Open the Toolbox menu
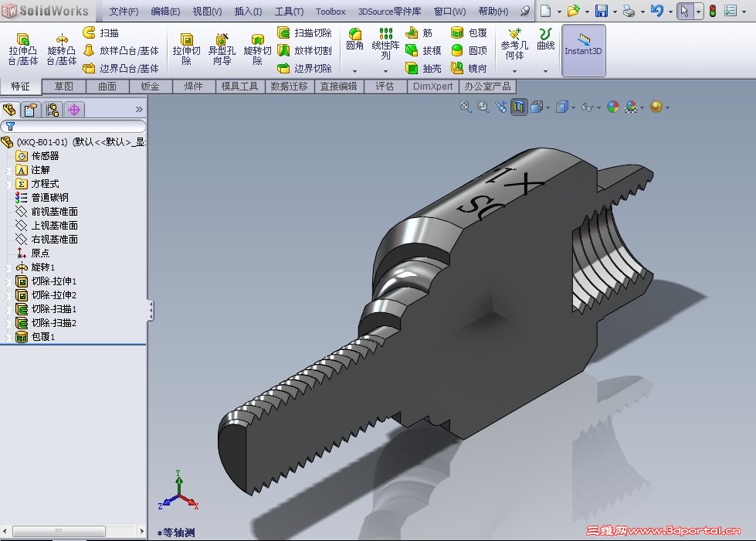756x541 pixels. [331, 11]
